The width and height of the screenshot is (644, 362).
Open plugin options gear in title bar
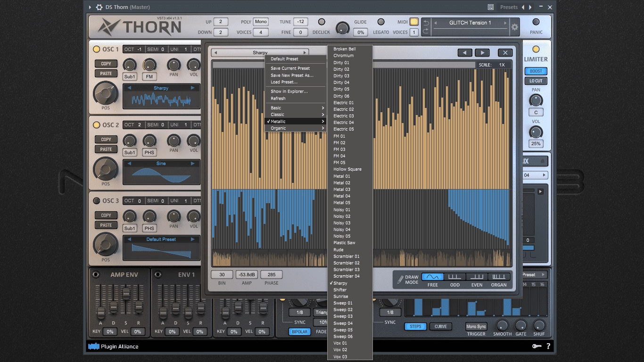pyautogui.click(x=99, y=7)
